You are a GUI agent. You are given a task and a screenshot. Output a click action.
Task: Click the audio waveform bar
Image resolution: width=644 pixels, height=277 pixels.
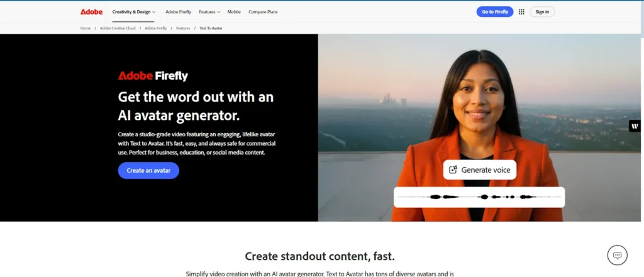pos(479,197)
